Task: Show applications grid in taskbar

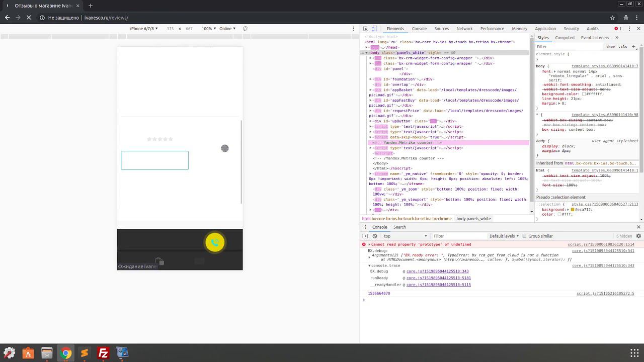Action: click(x=634, y=353)
